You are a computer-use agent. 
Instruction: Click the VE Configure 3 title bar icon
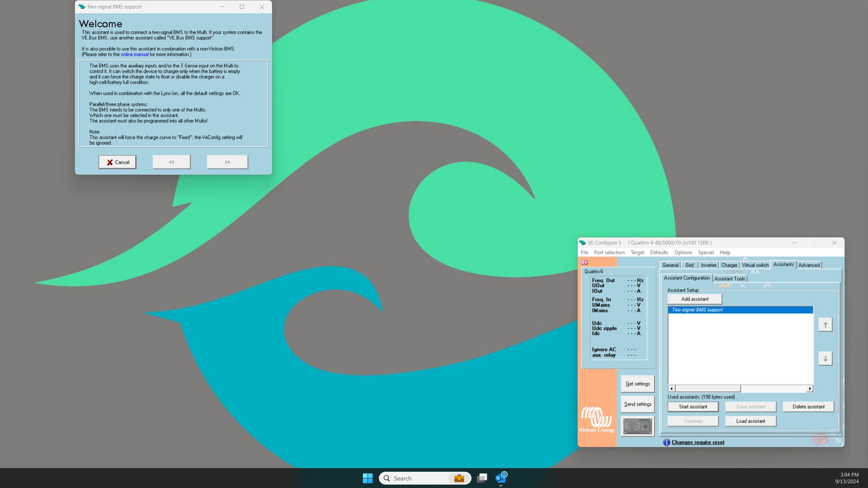pyautogui.click(x=582, y=243)
